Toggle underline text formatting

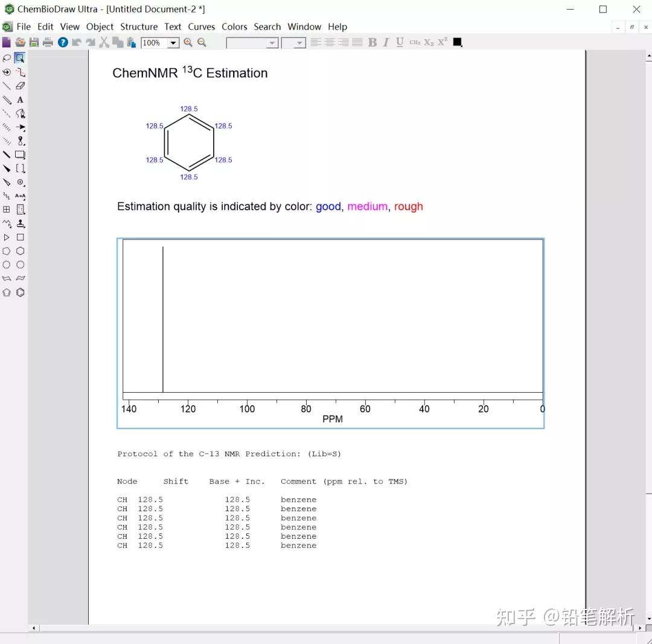click(x=399, y=42)
